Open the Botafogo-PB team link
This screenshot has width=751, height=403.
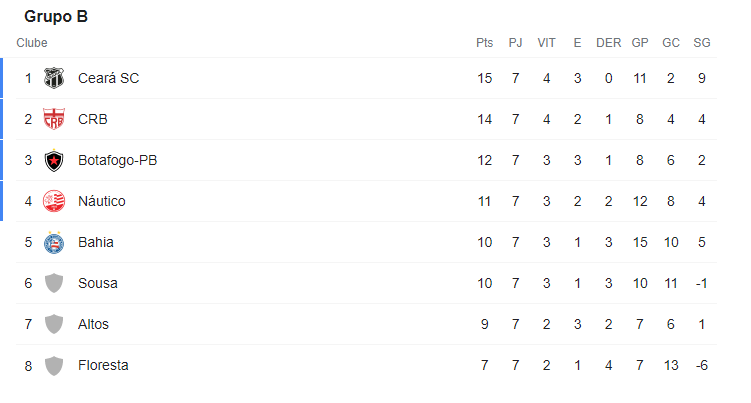coord(118,160)
